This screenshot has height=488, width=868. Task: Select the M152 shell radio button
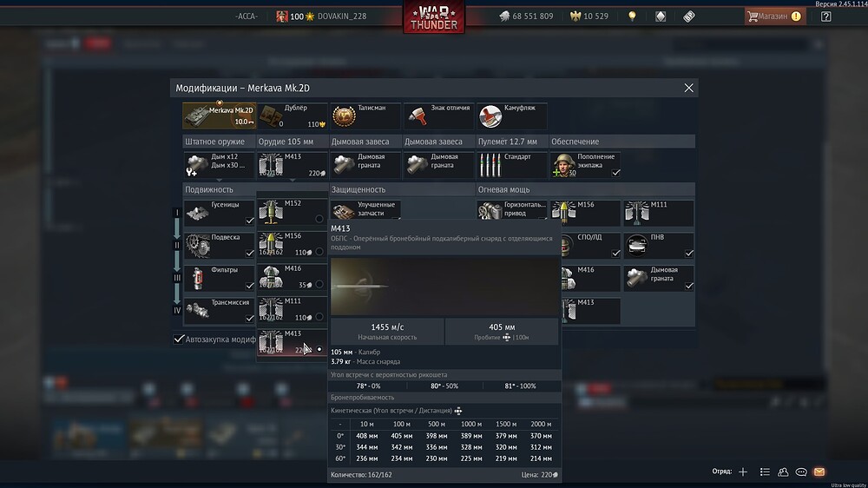click(319, 219)
